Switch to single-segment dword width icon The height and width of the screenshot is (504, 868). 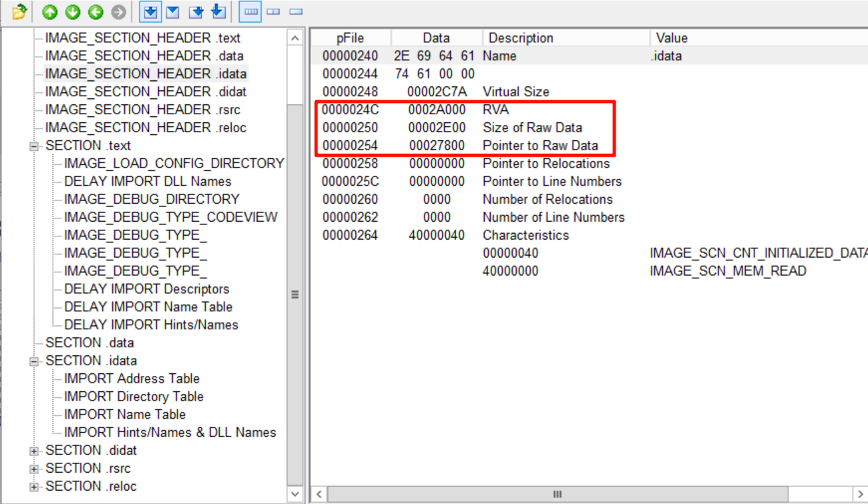pos(296,11)
